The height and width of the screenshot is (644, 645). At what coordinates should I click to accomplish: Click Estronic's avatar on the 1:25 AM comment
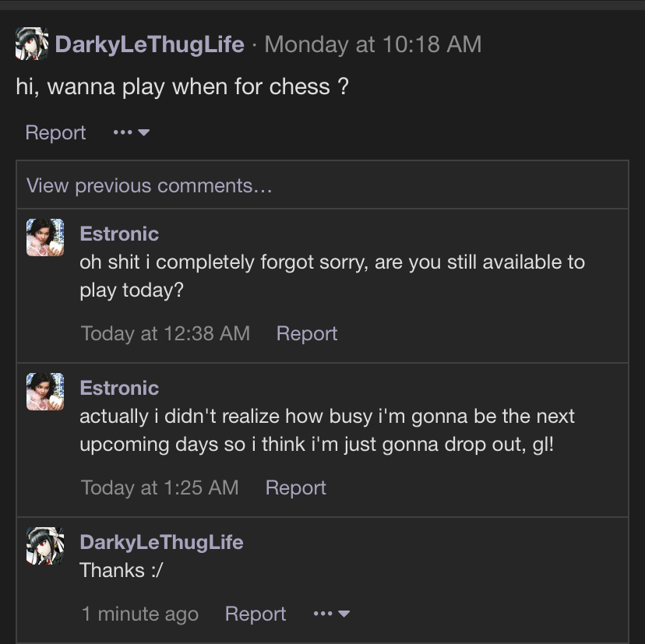(x=45, y=392)
